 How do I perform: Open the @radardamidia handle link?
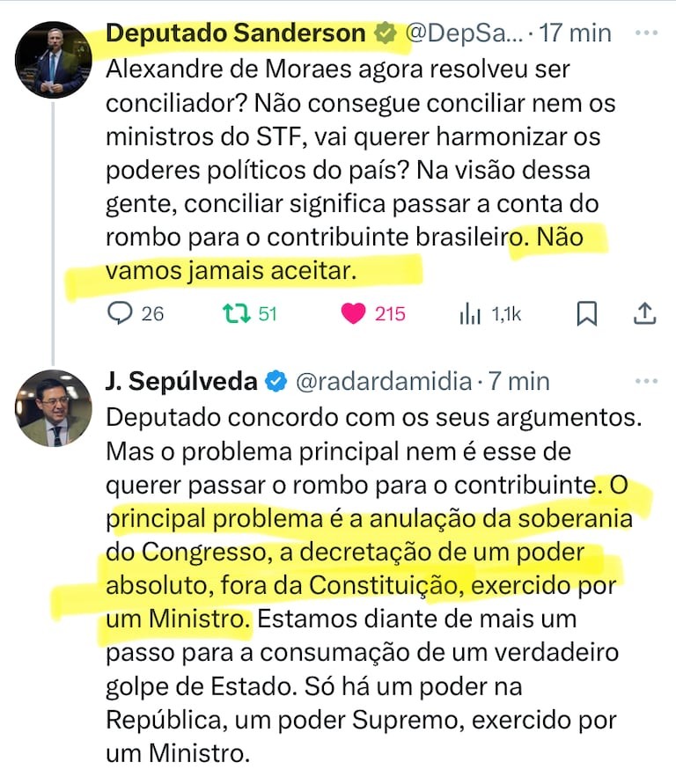pos(383,381)
